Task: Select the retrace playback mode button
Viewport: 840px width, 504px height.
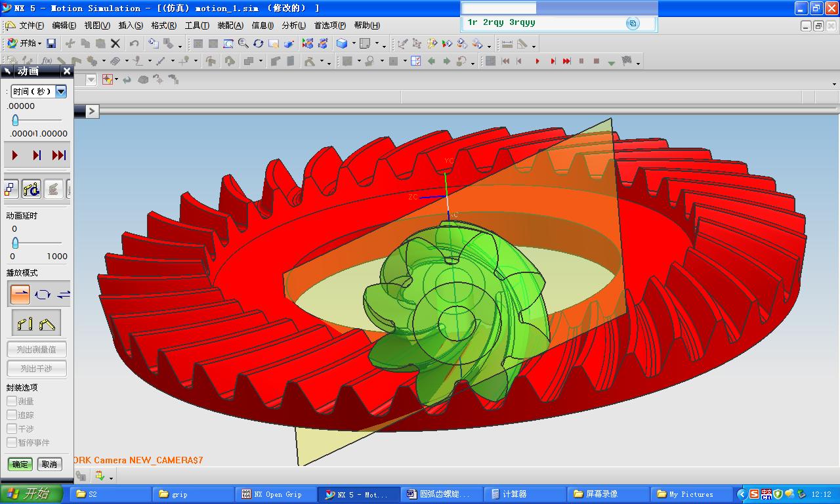Action: [x=64, y=294]
